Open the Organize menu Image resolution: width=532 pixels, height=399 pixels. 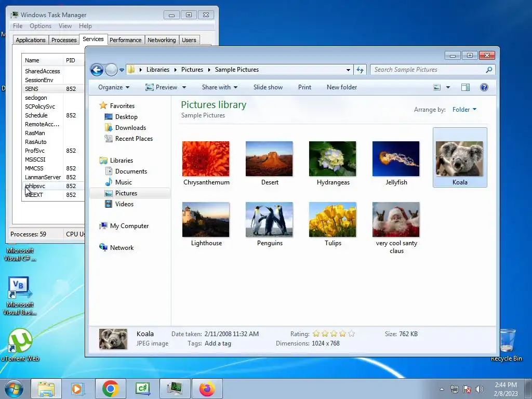pos(114,87)
